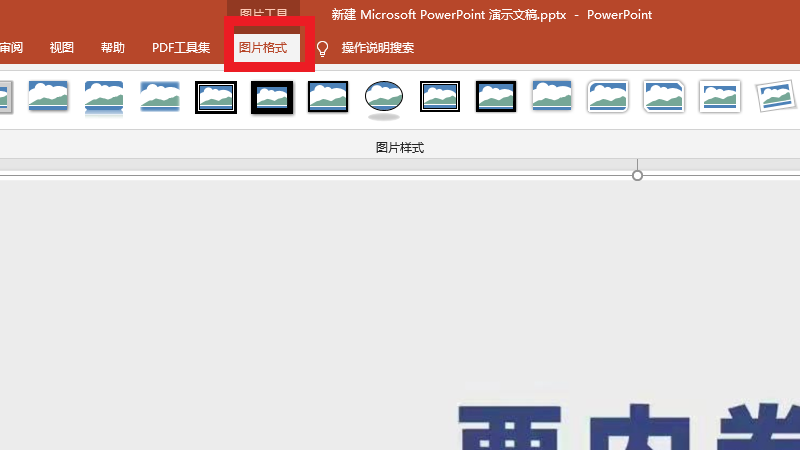This screenshot has width=800, height=450.
Task: Apply the Reflected Rounded Rectangle picture style
Action: coord(104,96)
